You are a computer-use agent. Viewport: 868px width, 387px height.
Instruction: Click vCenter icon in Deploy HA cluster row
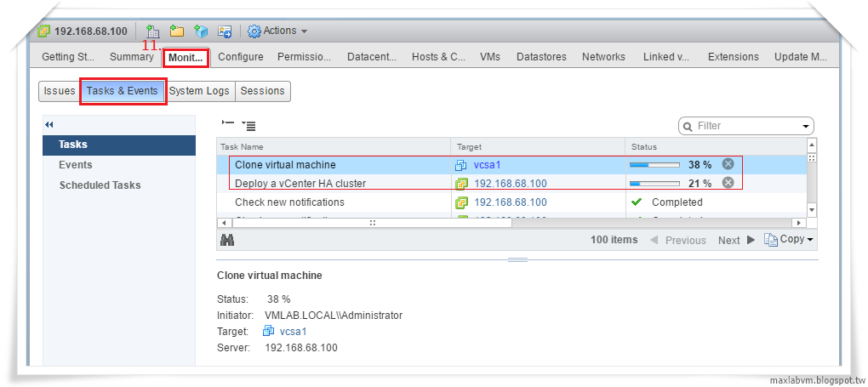[461, 183]
